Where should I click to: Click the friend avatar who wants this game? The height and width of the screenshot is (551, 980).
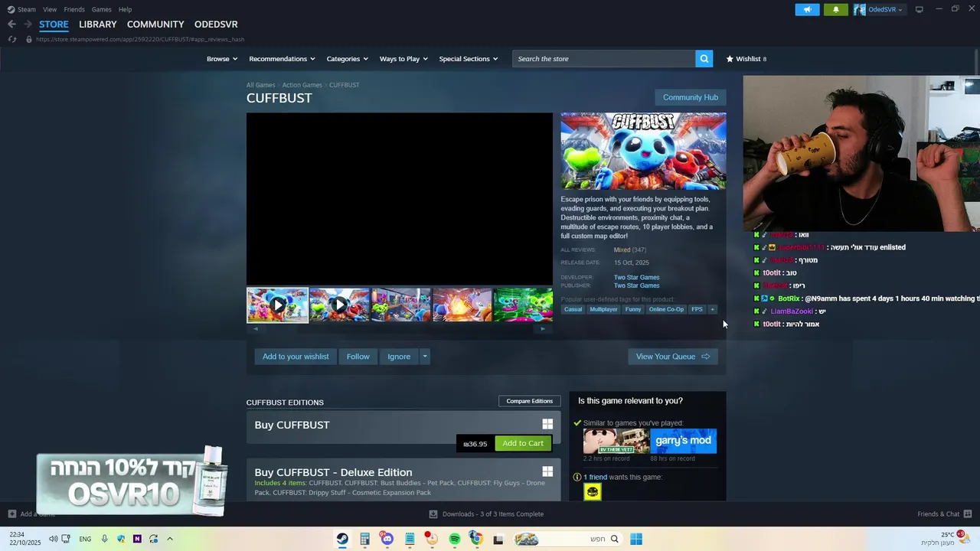(x=593, y=492)
